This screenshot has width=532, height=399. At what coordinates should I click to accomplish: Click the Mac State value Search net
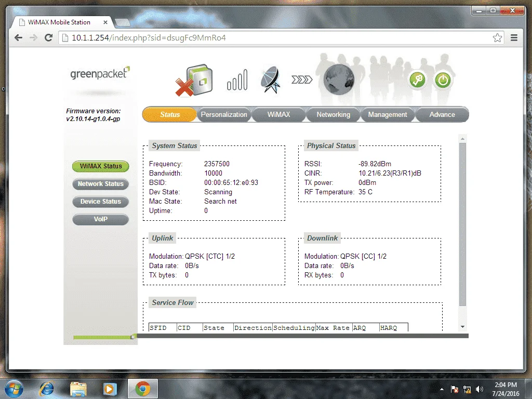point(220,201)
